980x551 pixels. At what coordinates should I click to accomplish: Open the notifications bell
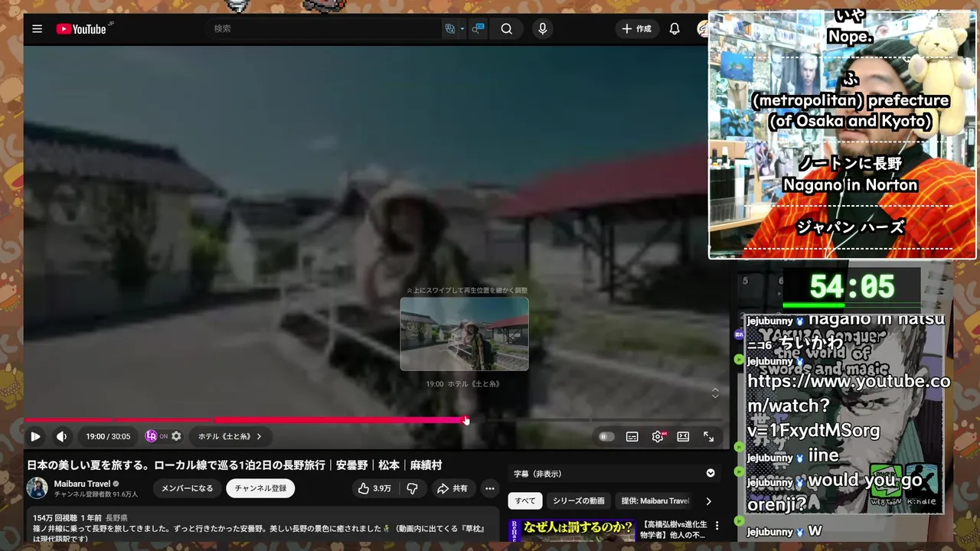pos(675,29)
